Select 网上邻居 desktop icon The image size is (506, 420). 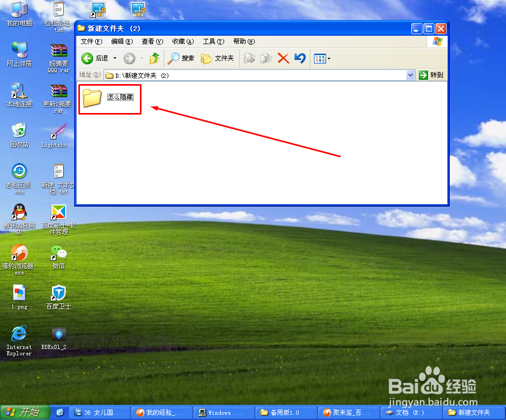tap(19, 54)
